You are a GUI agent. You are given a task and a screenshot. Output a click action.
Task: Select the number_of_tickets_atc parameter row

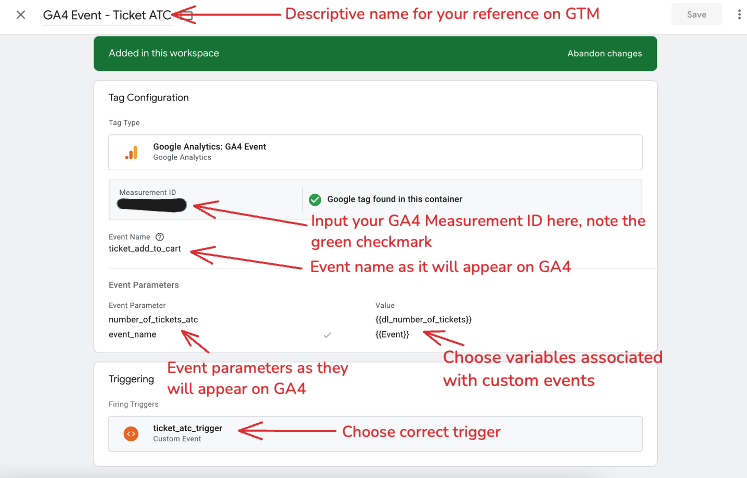[x=153, y=320]
